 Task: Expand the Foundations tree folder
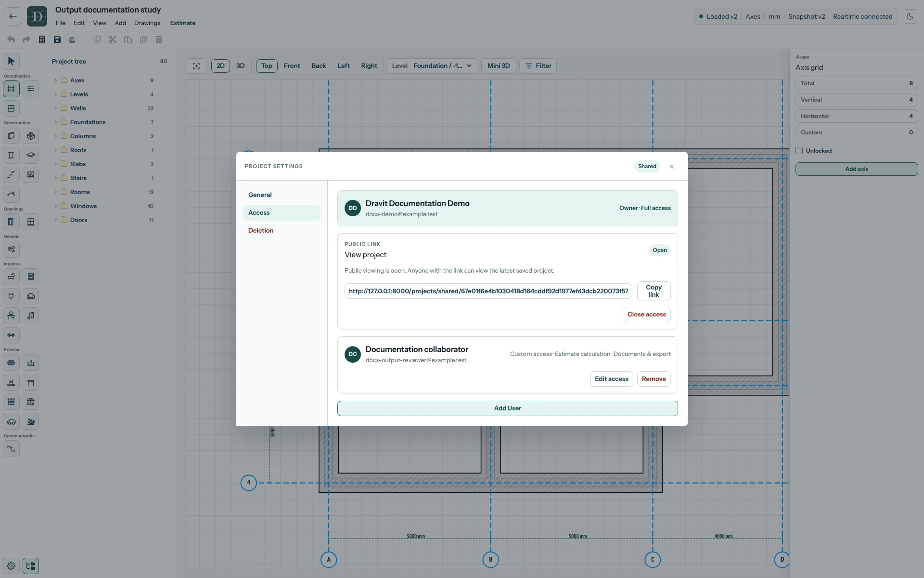55,122
